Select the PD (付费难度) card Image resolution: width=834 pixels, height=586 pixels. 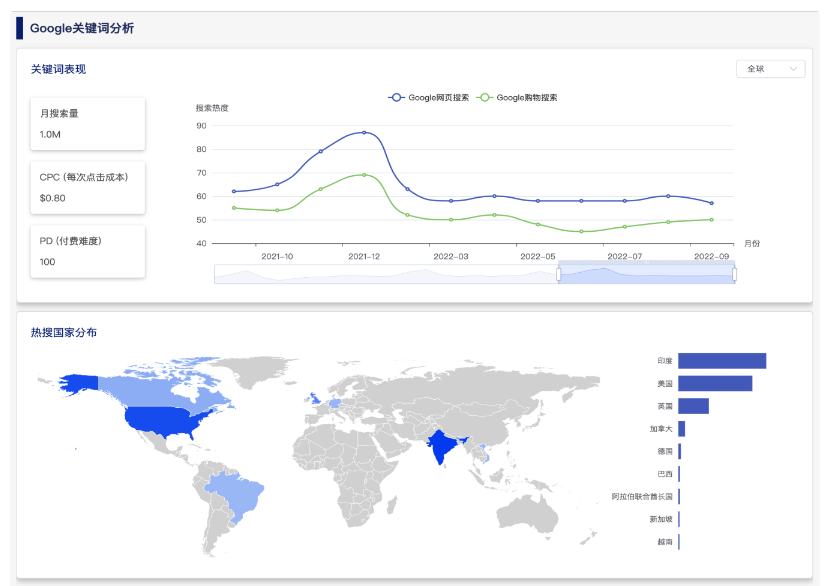coord(88,251)
